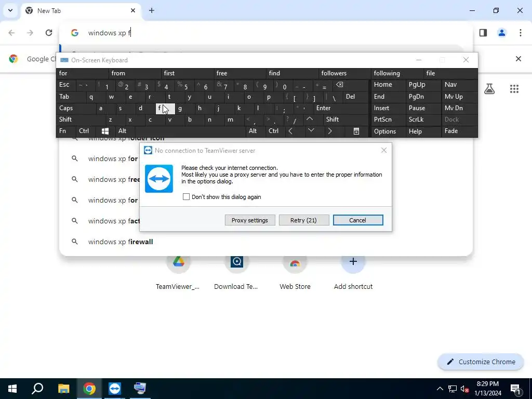
Task: Open Windows Start menu
Action: 12,389
